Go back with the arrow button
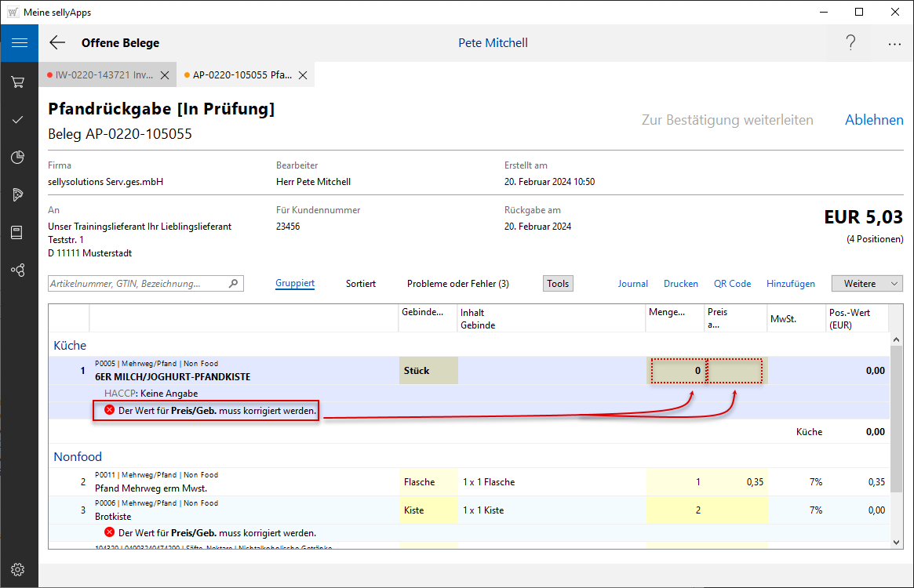Image resolution: width=914 pixels, height=588 pixels. tap(57, 43)
